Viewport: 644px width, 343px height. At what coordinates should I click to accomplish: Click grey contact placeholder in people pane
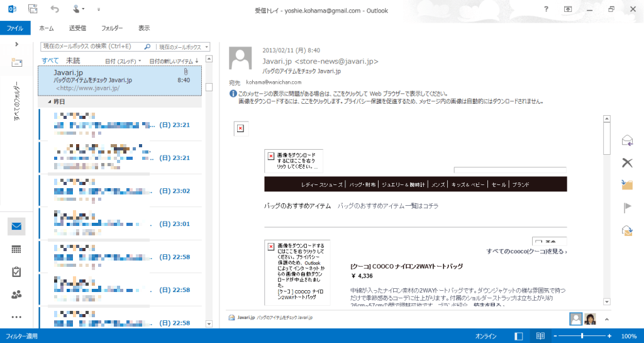click(x=576, y=318)
